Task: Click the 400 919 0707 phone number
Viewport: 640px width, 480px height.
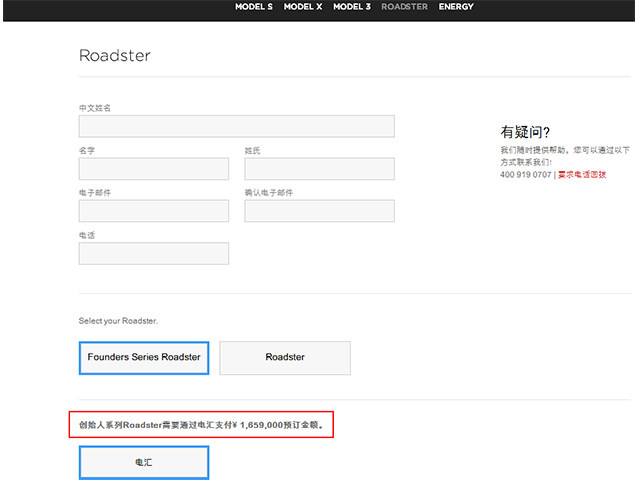Action: point(525,174)
